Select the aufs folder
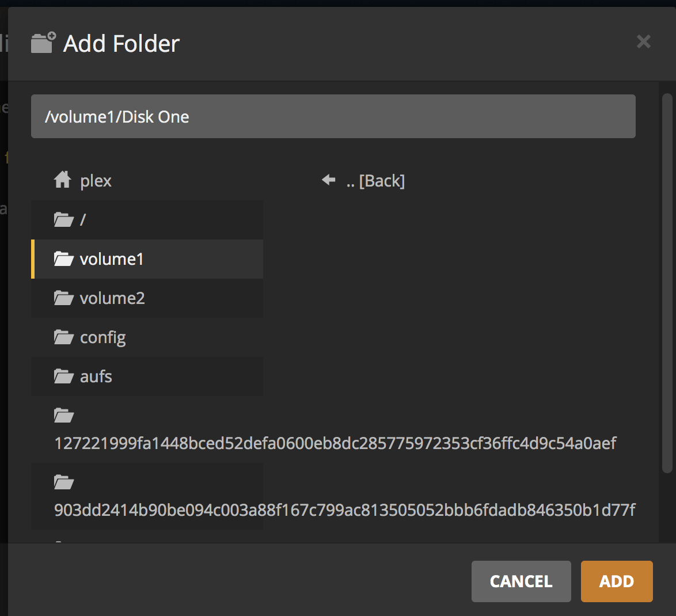676x616 pixels. pyautogui.click(x=96, y=377)
